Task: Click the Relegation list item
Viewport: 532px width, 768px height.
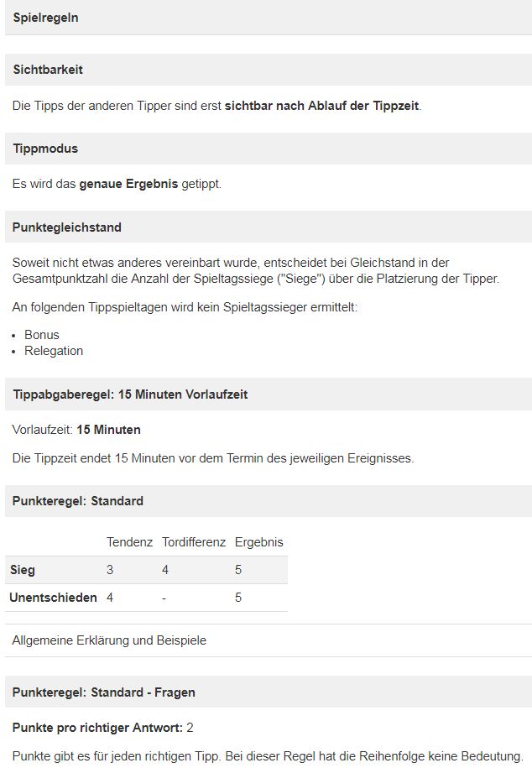Action: click(54, 351)
